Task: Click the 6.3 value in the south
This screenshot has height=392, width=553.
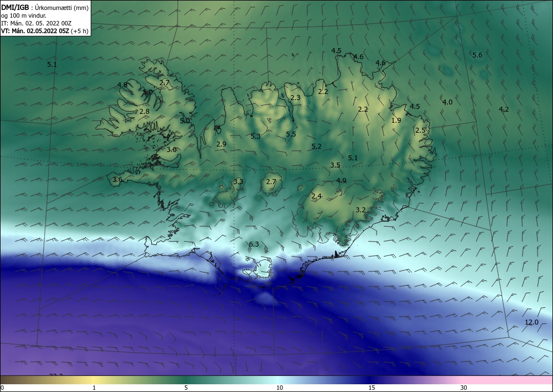Action: (x=254, y=244)
